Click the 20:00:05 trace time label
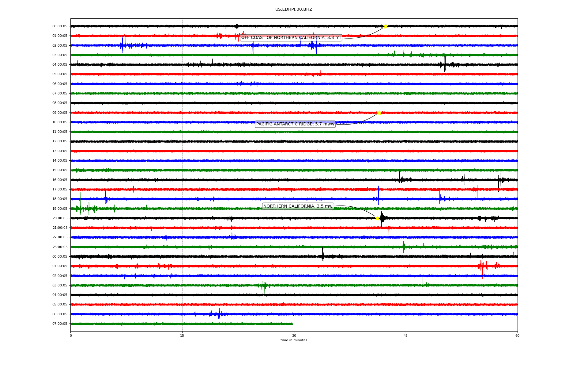This screenshot has height=368, width=588. [60, 218]
